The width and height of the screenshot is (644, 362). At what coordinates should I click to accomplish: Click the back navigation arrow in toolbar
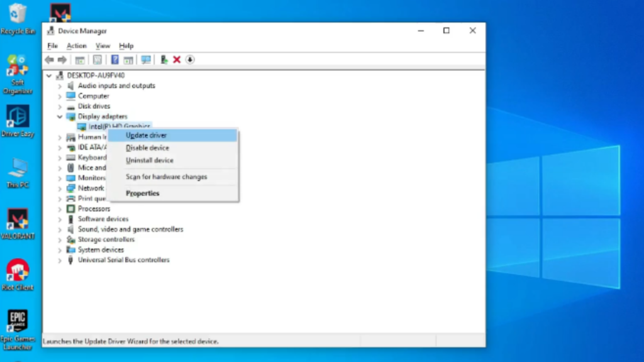[49, 60]
